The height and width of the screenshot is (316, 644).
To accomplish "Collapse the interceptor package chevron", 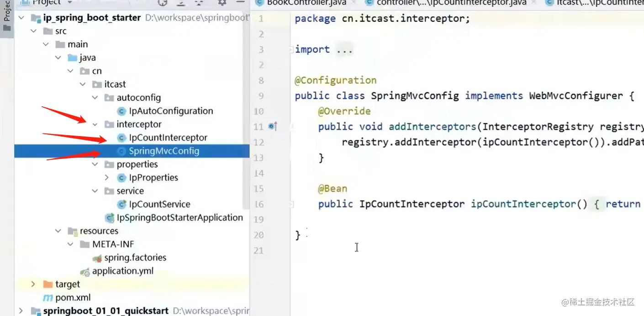I will 95,124.
